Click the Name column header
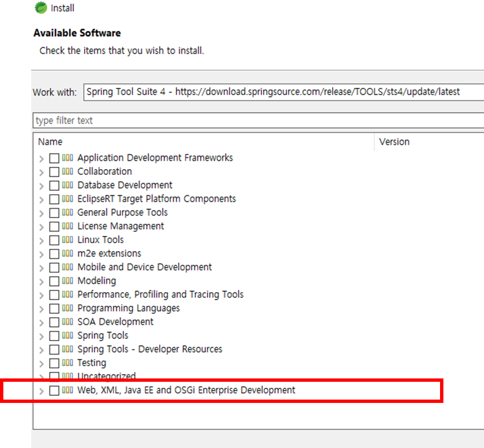This screenshot has width=484, height=448. click(204, 142)
